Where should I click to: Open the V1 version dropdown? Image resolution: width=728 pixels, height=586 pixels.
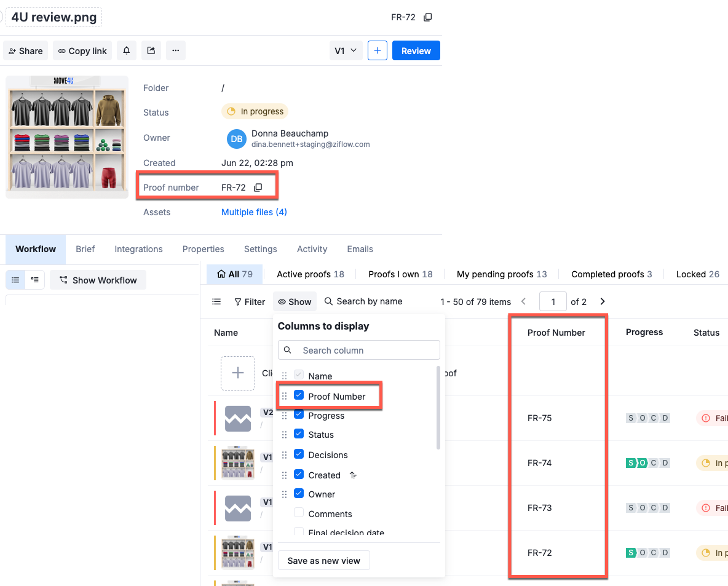(346, 50)
